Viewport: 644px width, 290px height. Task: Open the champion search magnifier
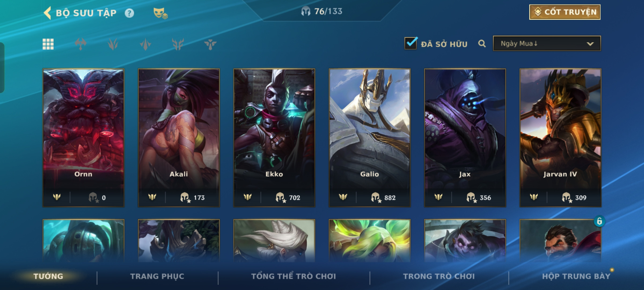click(x=482, y=44)
